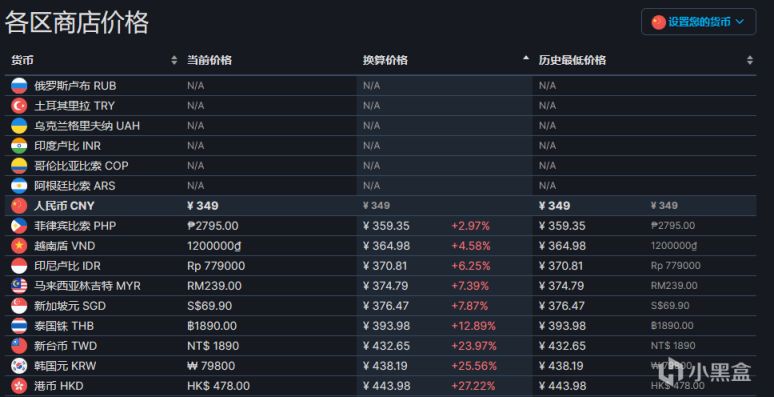The image size is (774, 397).
Task: Click the 当前价格 column header
Action: pyautogui.click(x=209, y=60)
